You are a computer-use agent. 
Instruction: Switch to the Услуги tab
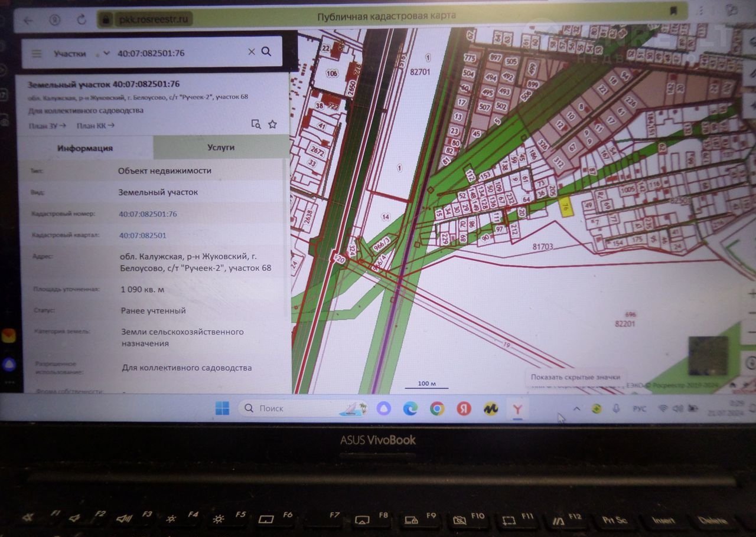(221, 147)
